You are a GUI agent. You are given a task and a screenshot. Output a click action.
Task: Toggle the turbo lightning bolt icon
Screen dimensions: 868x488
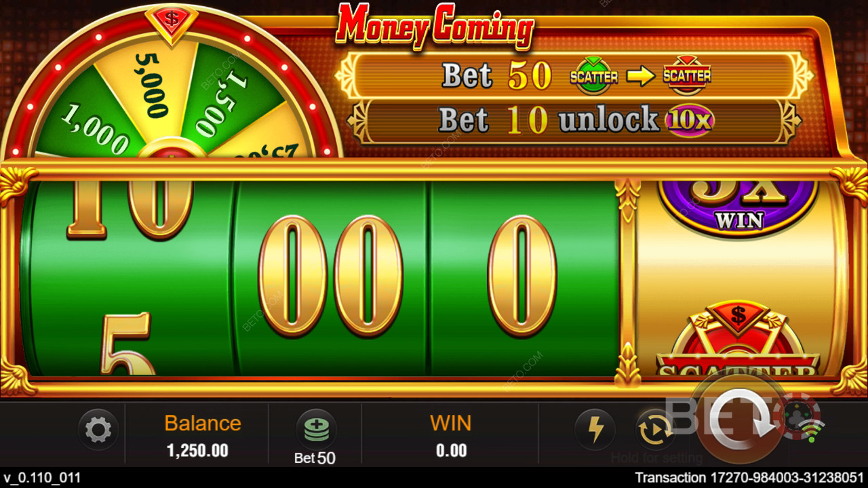595,430
